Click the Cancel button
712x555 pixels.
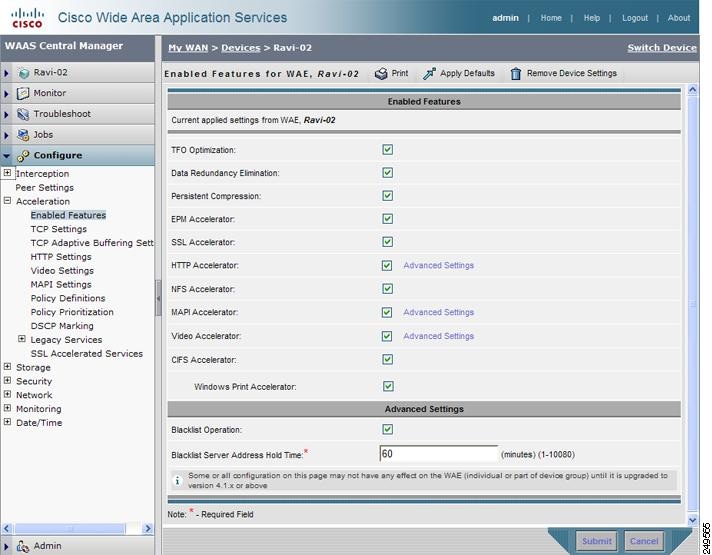pyautogui.click(x=644, y=541)
